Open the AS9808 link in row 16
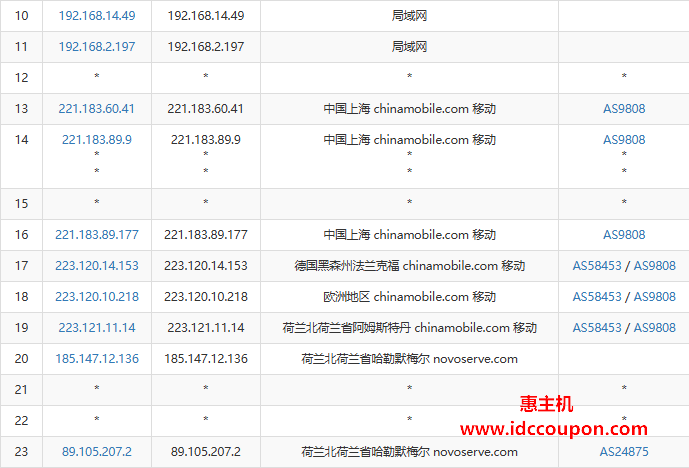The height and width of the screenshot is (468, 689). (624, 235)
